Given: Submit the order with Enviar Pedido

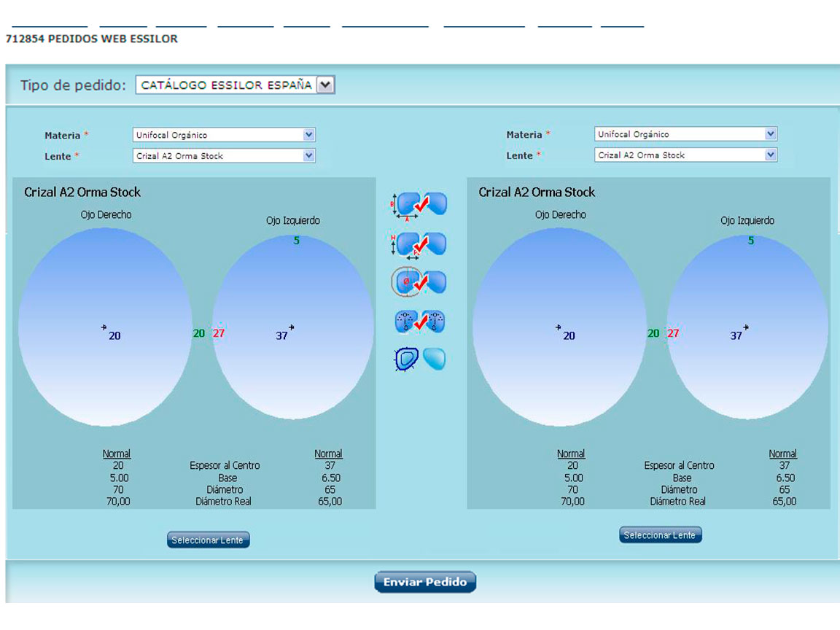Looking at the screenshot, I should 425,582.
